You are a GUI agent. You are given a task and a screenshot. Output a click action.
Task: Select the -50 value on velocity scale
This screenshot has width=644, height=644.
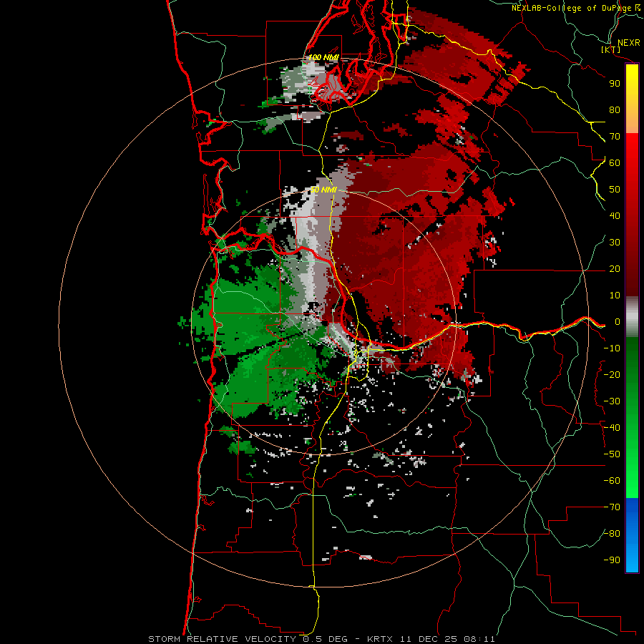coord(612,454)
